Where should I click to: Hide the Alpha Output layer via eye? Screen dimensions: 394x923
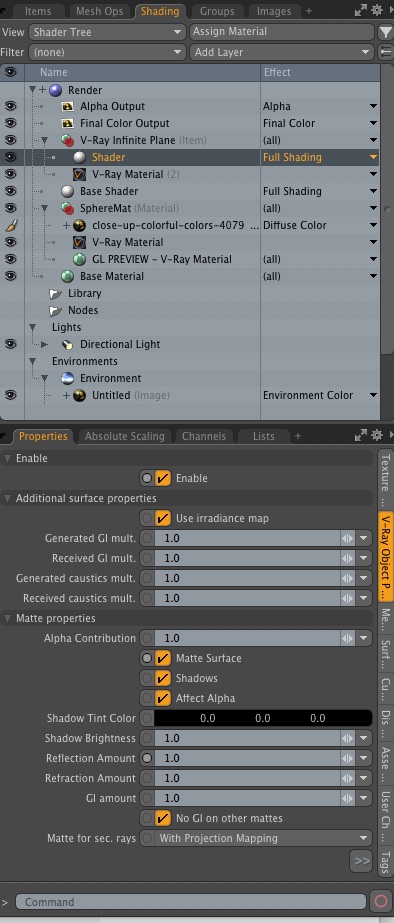tap(11, 107)
